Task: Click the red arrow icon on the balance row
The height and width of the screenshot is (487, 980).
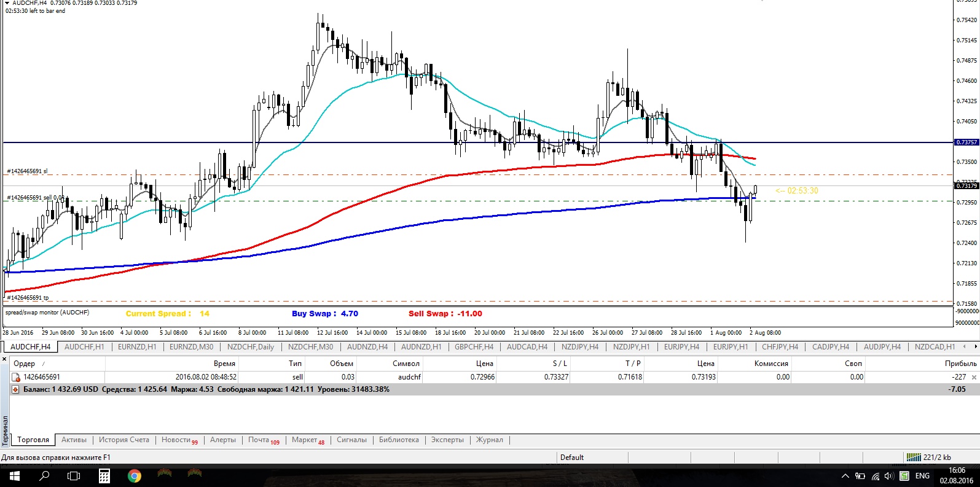Action: [15, 389]
